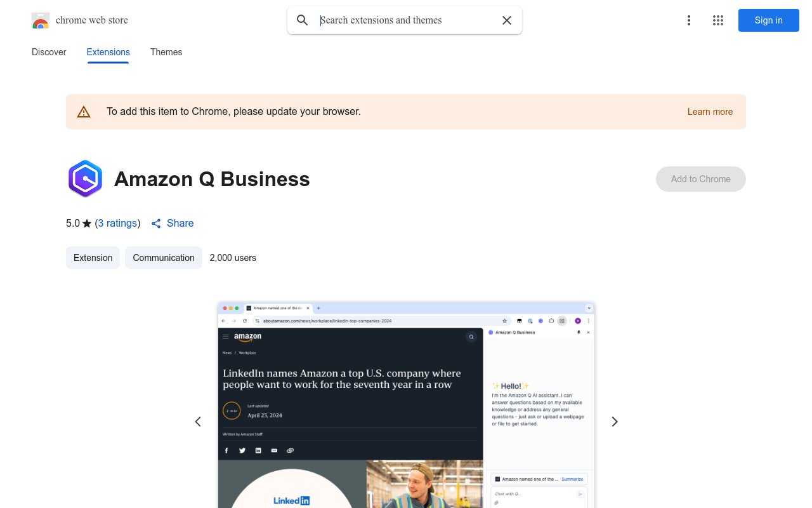Screen dimensions: 812x508
Task: Click the 5.0 rating value
Action: [73, 224]
